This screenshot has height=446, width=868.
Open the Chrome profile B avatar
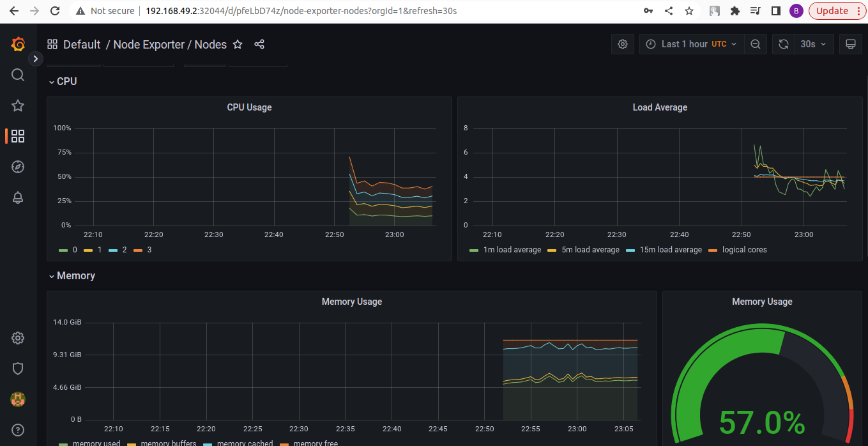pyautogui.click(x=796, y=11)
